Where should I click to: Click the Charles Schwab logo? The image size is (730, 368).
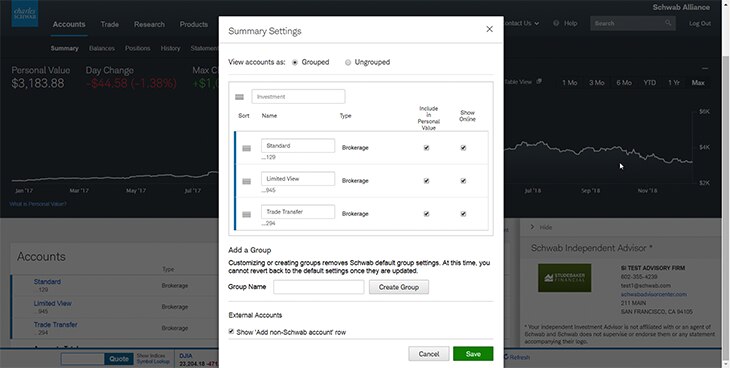[25, 14]
